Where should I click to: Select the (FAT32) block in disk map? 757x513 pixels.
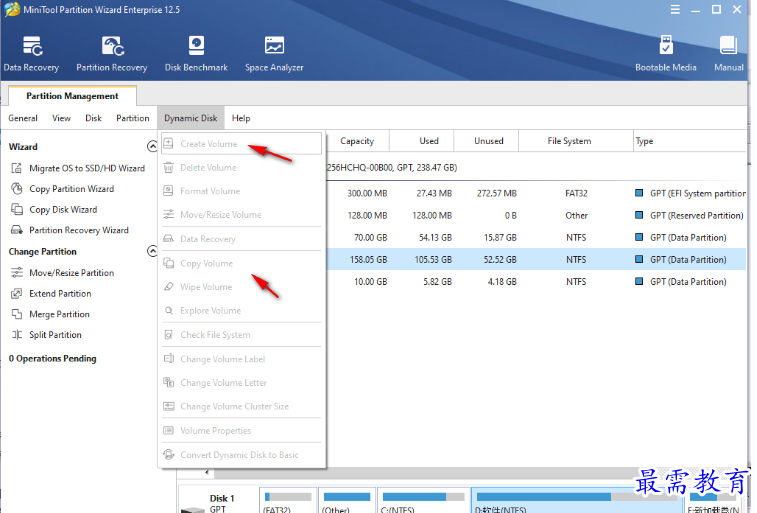pos(288,500)
